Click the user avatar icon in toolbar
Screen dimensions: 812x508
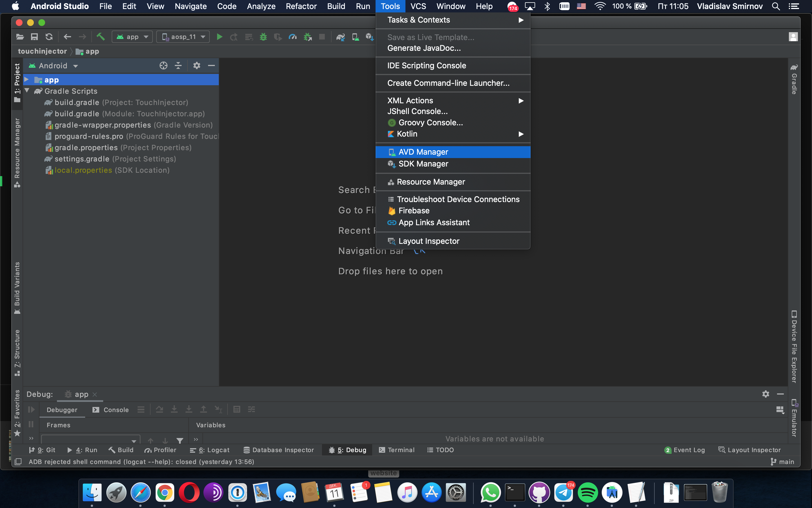(793, 37)
